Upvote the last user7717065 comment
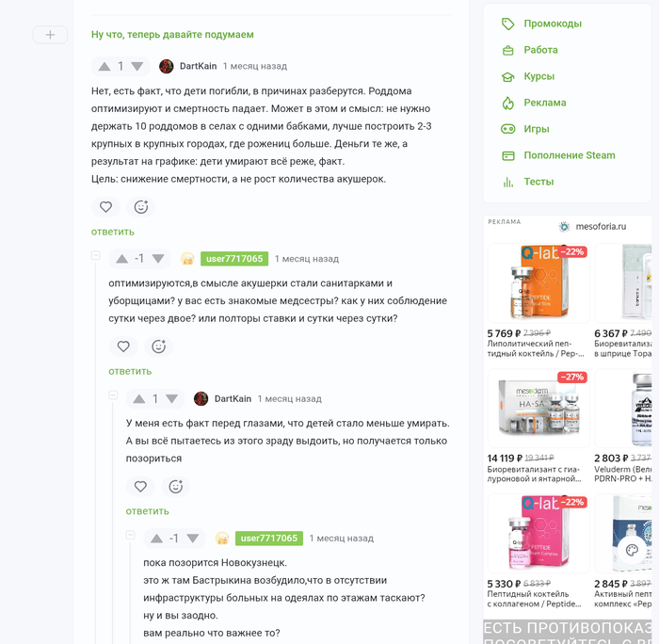Screen dimensions: 659x644 [157, 538]
